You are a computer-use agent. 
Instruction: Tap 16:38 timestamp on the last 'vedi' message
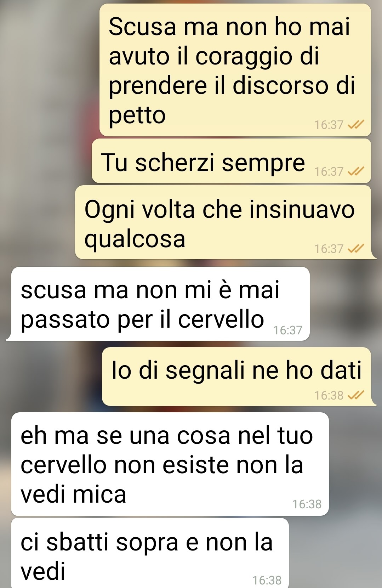267,580
